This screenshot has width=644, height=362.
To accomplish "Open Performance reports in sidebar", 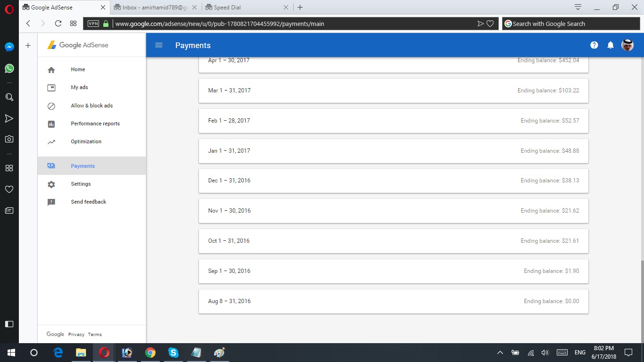I will pyautogui.click(x=95, y=123).
